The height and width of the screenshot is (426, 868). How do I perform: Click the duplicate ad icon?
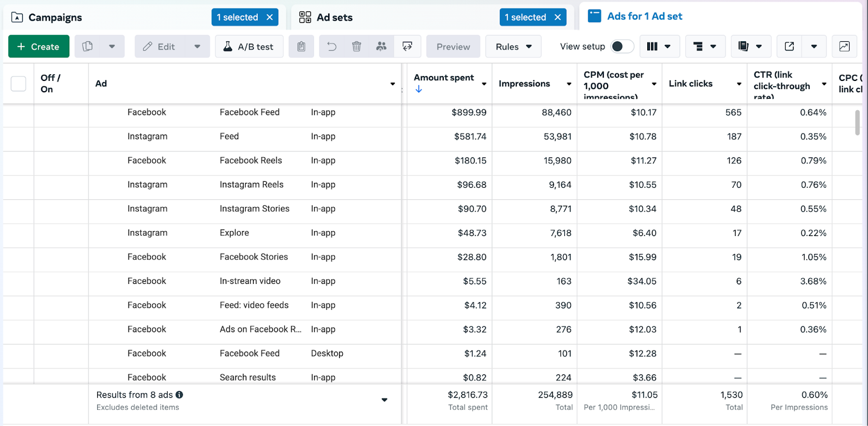click(x=87, y=47)
